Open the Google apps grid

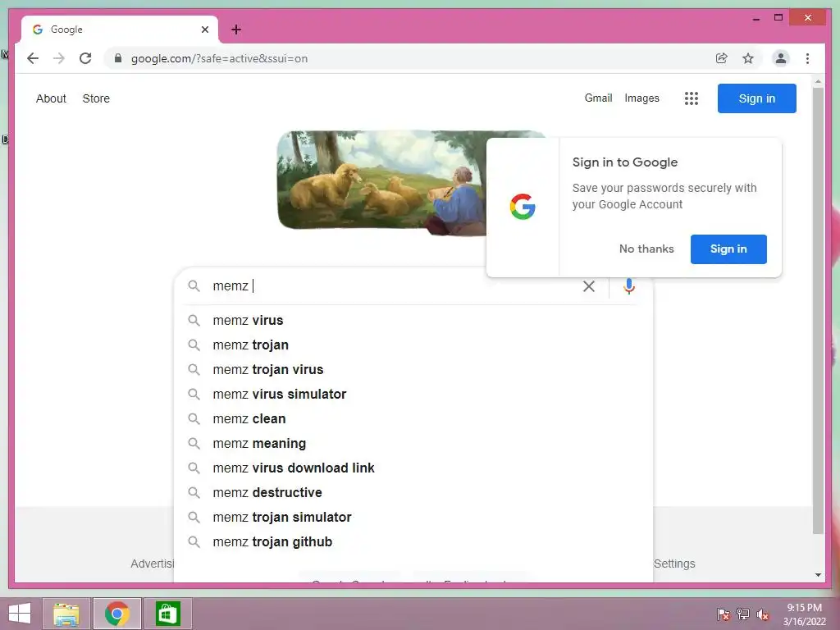coord(691,98)
